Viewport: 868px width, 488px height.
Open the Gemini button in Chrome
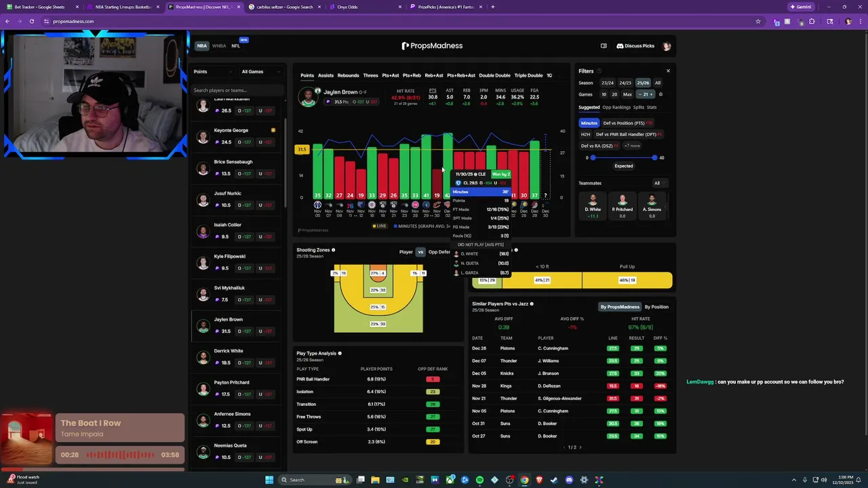tap(800, 7)
